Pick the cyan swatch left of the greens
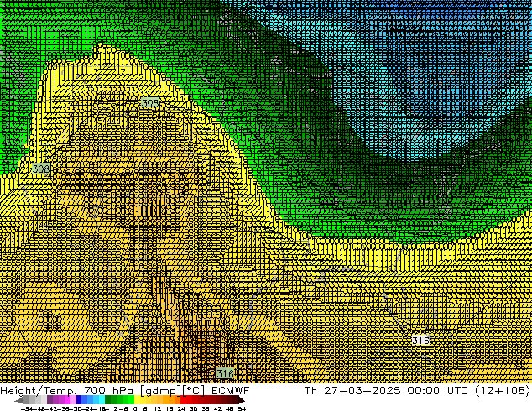This screenshot has height=411, width=532. point(102,400)
